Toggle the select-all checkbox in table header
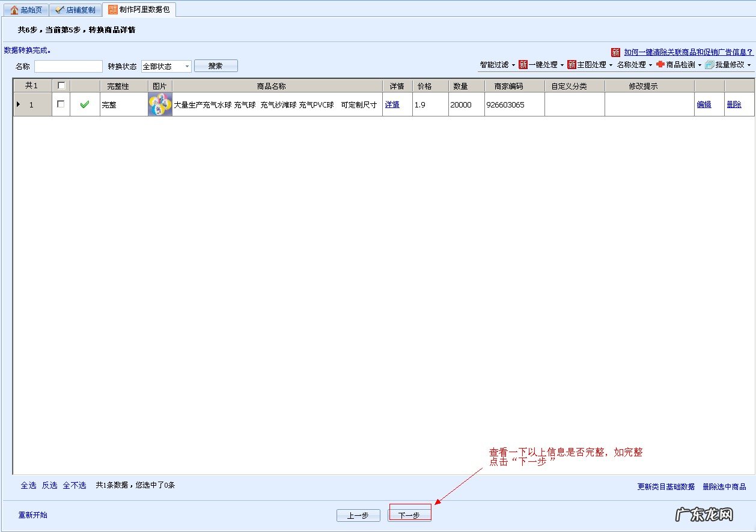The width and height of the screenshot is (756, 532). point(61,86)
